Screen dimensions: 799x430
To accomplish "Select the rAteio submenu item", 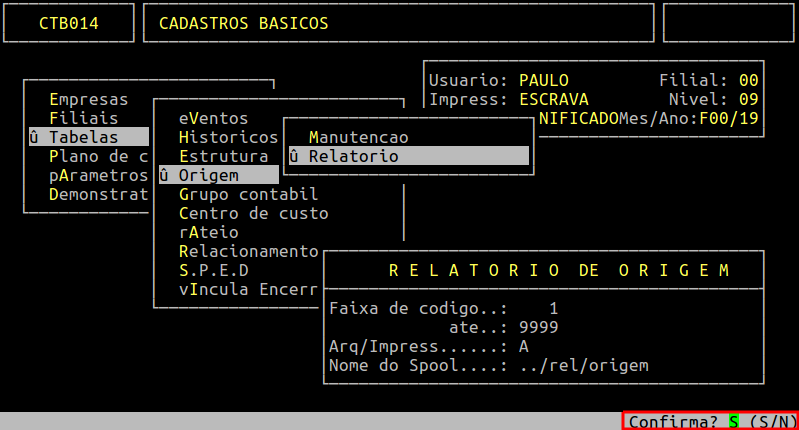I will point(208,232).
